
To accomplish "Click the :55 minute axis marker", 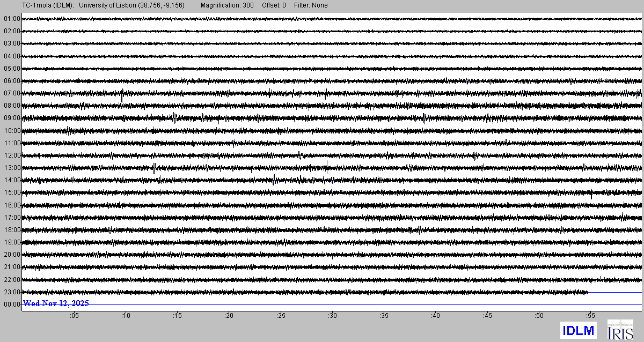I will pos(590,316).
